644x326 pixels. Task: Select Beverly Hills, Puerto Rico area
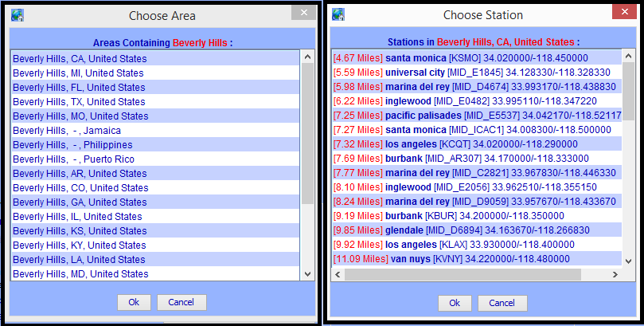[x=156, y=159]
